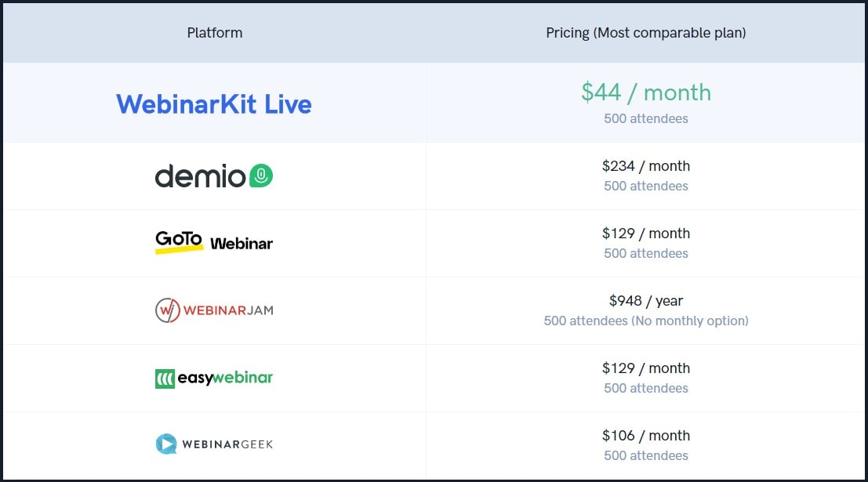Click 500 attendees under $44 / month
Viewport: 868px width, 482px height.
coord(646,118)
